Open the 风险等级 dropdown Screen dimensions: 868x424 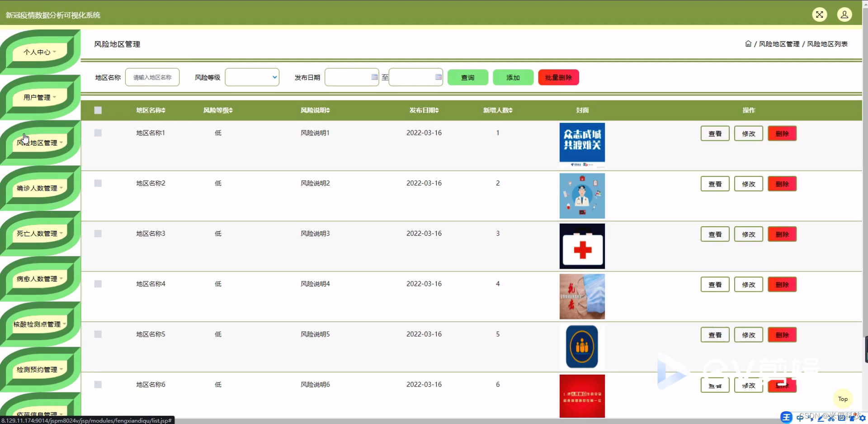click(252, 77)
